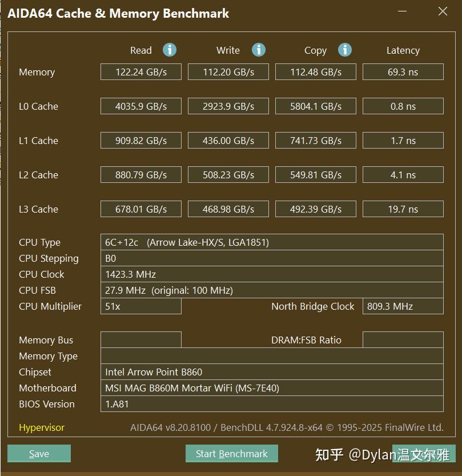
Task: Click the Latency column header
Action: coord(403,50)
